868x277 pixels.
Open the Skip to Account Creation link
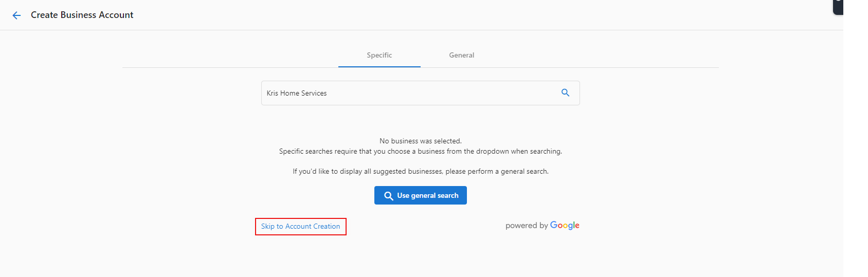[300, 226]
